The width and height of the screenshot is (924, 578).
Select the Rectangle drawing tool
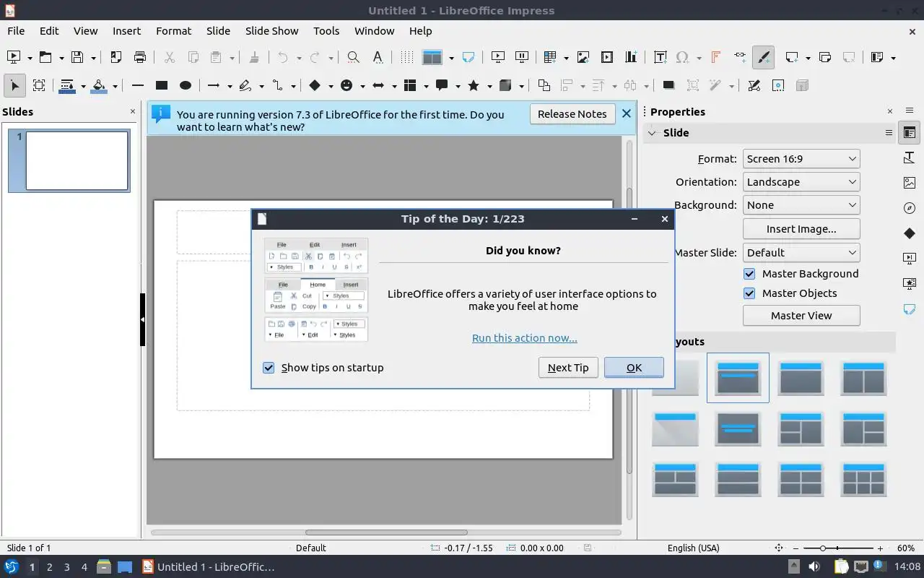coord(162,85)
